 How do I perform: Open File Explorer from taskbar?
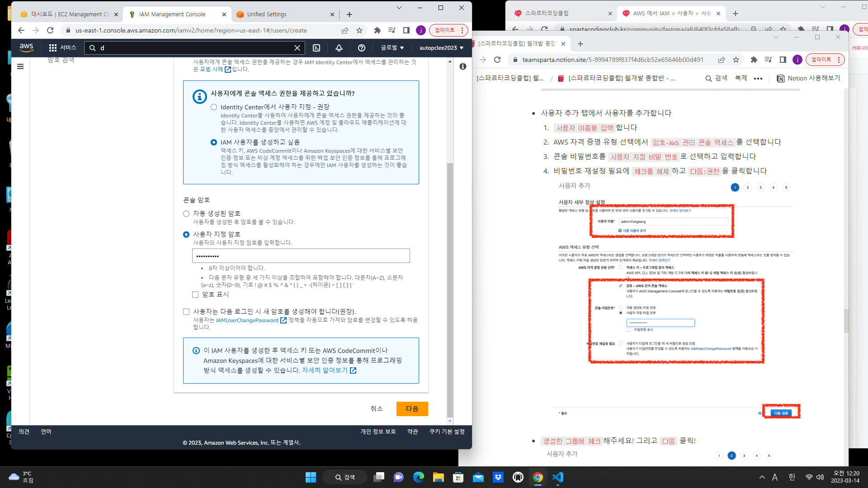pos(439,477)
